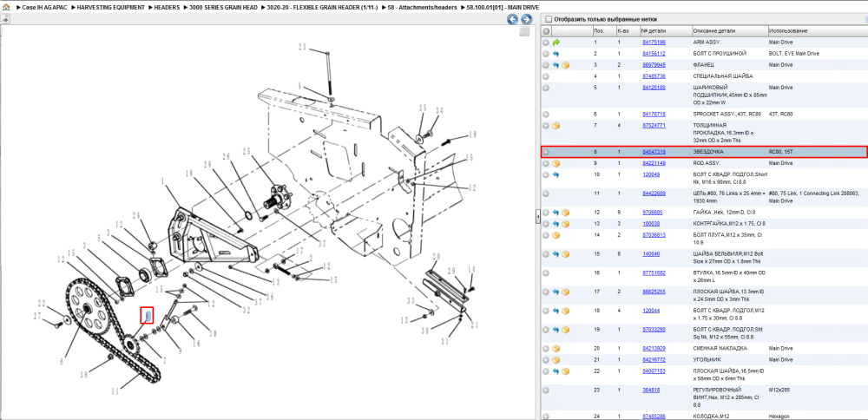
Task: Add ARM ASSY. row with plus button
Action: pyautogui.click(x=546, y=42)
